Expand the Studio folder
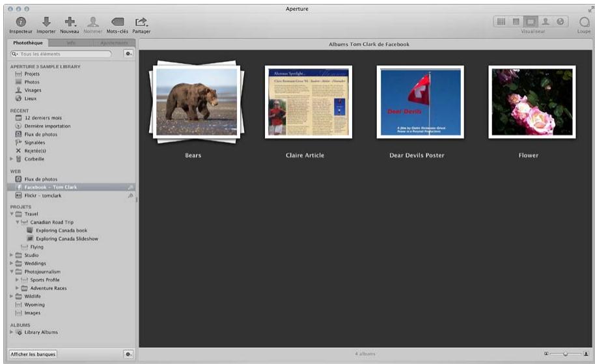595x364 pixels. (11, 255)
